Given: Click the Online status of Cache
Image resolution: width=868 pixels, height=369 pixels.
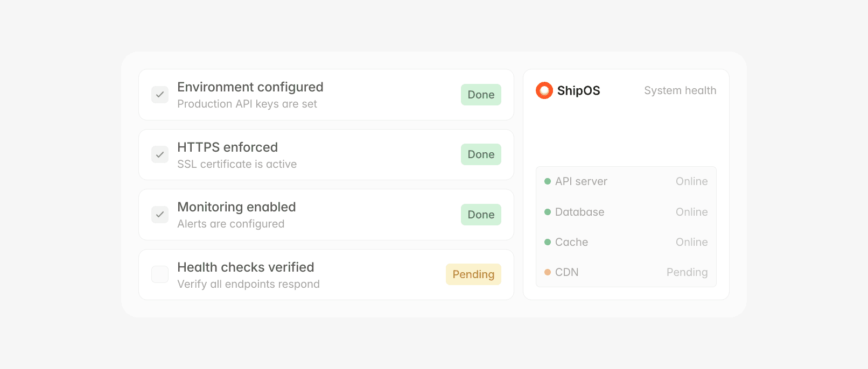Looking at the screenshot, I should coord(691,242).
